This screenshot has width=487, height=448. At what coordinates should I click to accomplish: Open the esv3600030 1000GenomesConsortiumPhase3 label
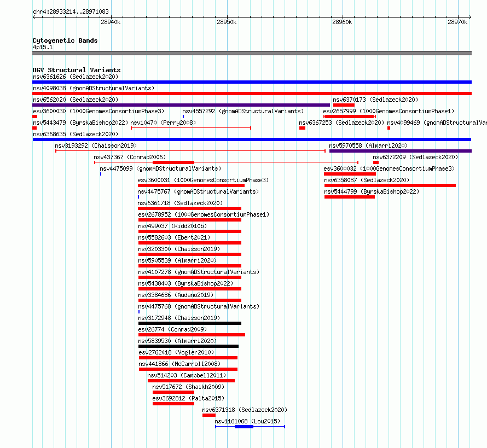[x=98, y=111]
